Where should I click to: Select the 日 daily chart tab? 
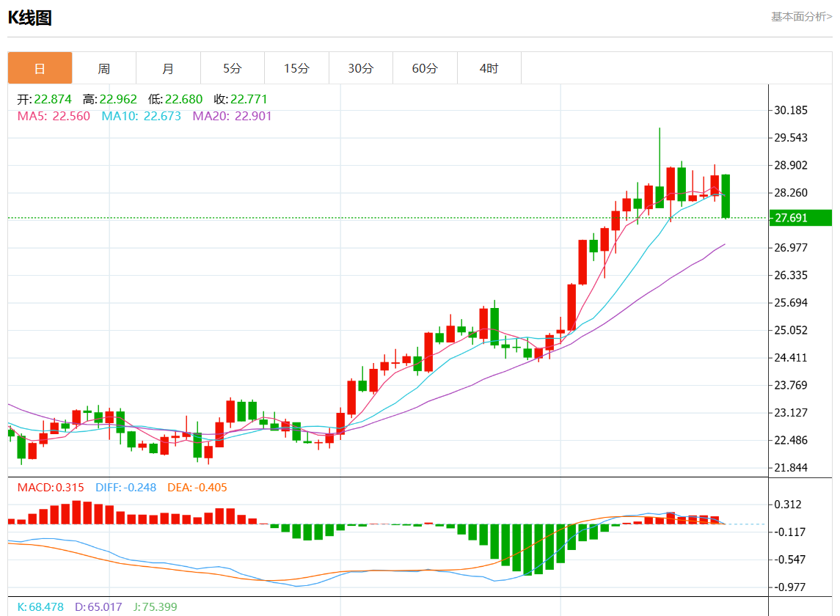[x=40, y=68]
